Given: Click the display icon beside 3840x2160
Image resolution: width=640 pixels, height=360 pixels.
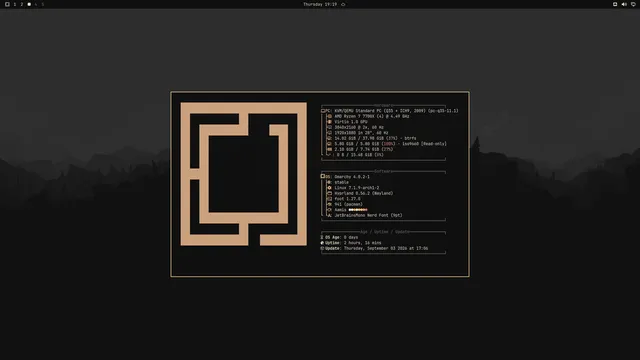Looking at the screenshot, I should pos(330,127).
